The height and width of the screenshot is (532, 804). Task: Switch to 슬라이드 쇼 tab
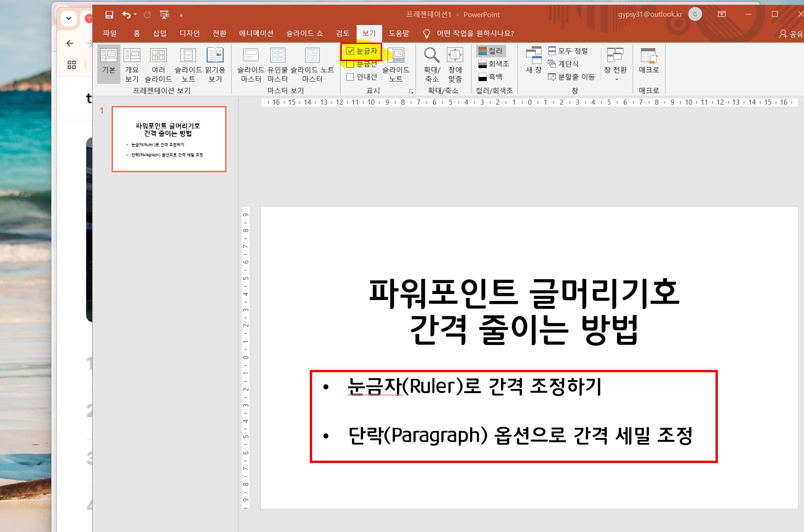tap(305, 33)
